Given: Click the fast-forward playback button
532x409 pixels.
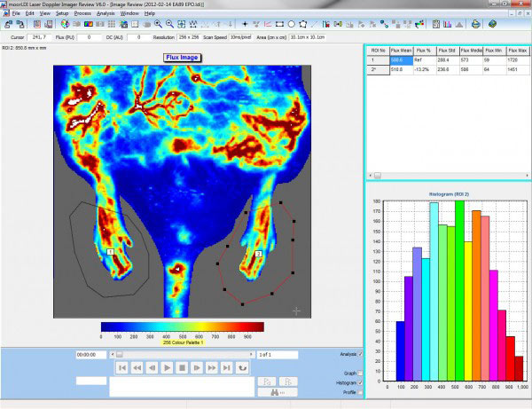Looking at the screenshot, I should (x=212, y=367).
